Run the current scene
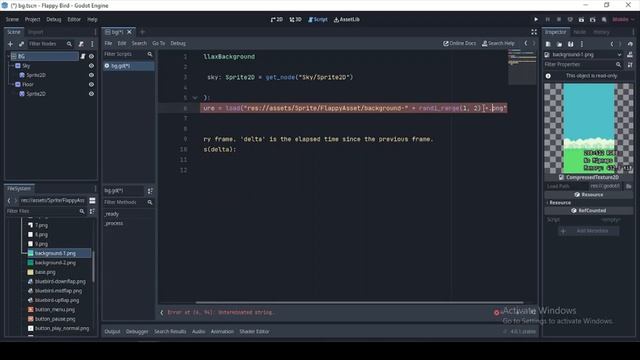Screen dimensions: 640x360 581,19
